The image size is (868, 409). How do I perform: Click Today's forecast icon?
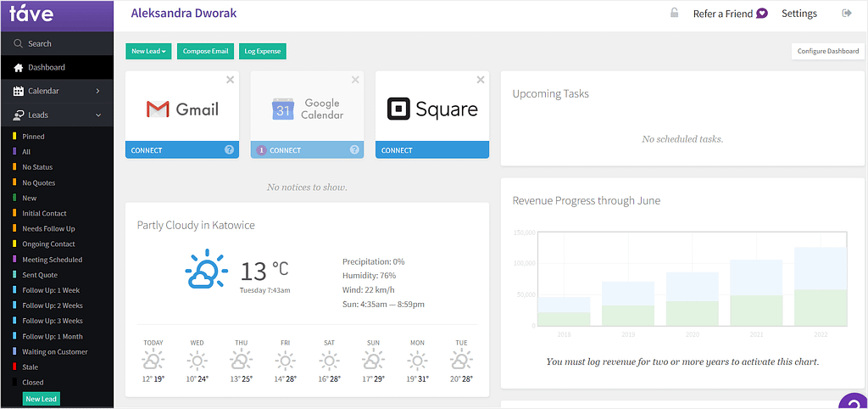[x=153, y=361]
